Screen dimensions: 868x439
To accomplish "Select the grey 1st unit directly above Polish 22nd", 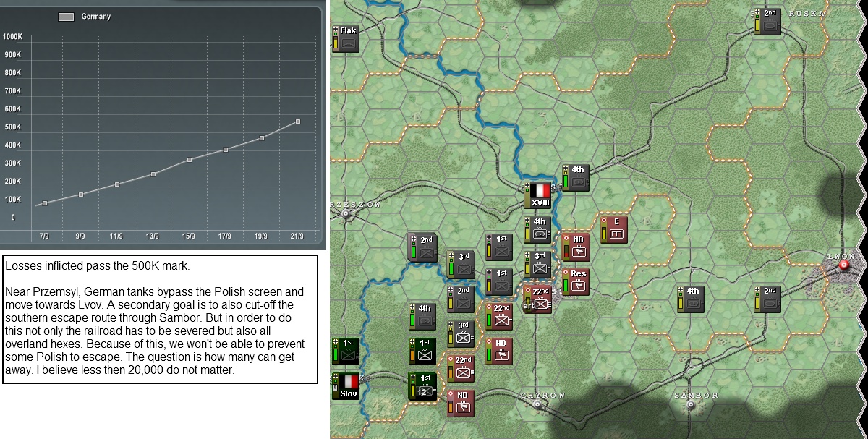I will click(499, 281).
